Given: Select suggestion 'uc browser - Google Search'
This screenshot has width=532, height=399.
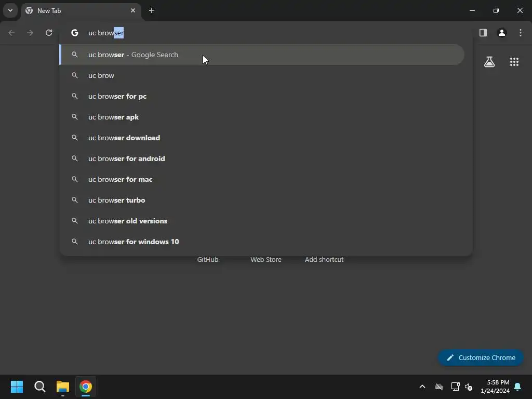Looking at the screenshot, I should 262,55.
